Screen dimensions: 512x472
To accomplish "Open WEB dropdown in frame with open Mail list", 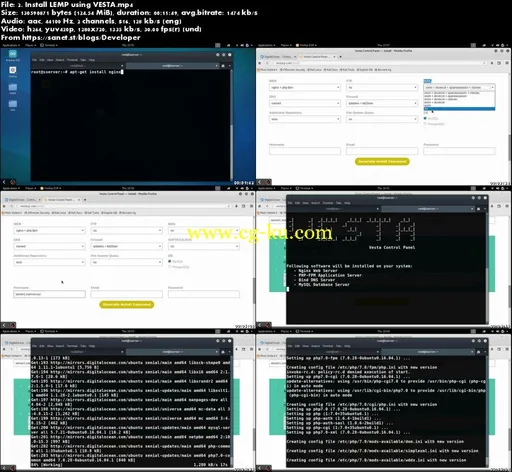I will pyautogui.click(x=305, y=87).
